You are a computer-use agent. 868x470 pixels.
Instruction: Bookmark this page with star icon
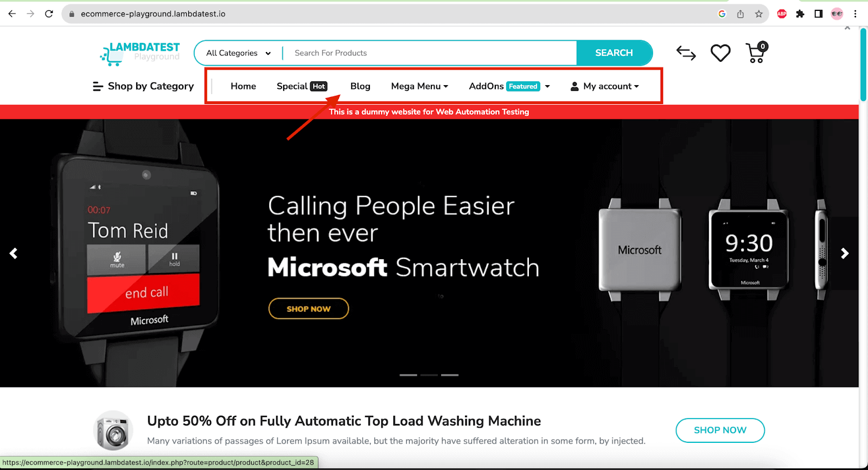click(759, 14)
